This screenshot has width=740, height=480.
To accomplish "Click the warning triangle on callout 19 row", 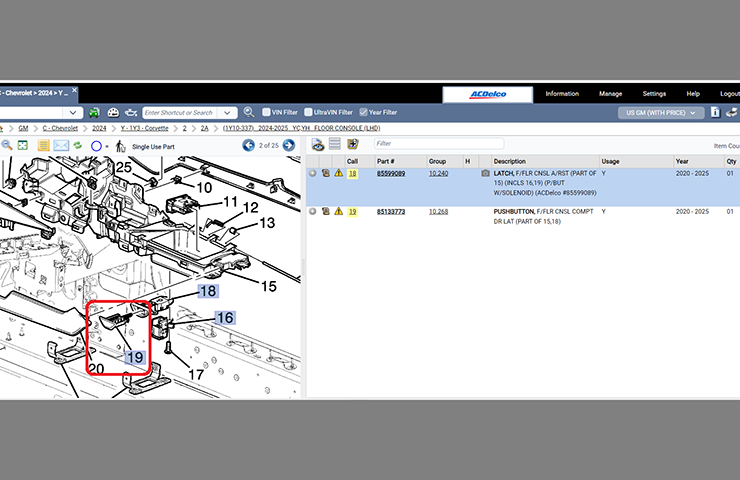I will pos(338,212).
